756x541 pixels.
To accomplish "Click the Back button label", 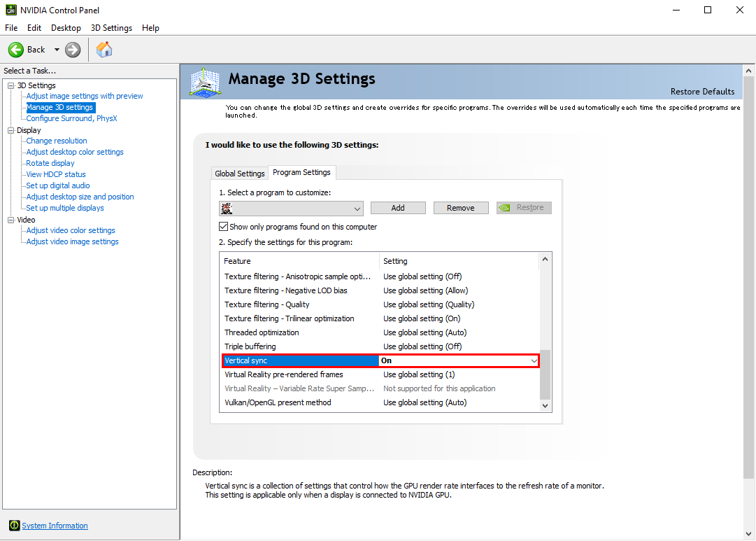I will (x=36, y=50).
